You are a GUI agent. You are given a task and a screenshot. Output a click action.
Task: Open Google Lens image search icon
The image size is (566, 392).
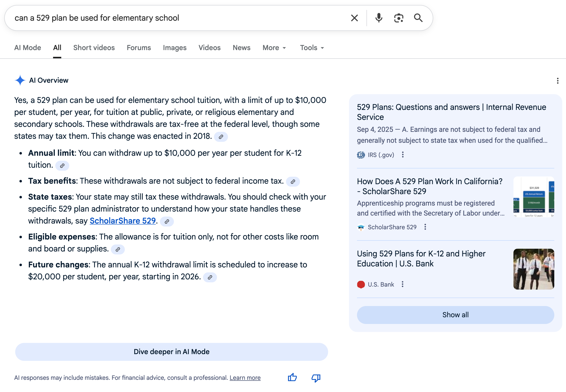pos(399,18)
